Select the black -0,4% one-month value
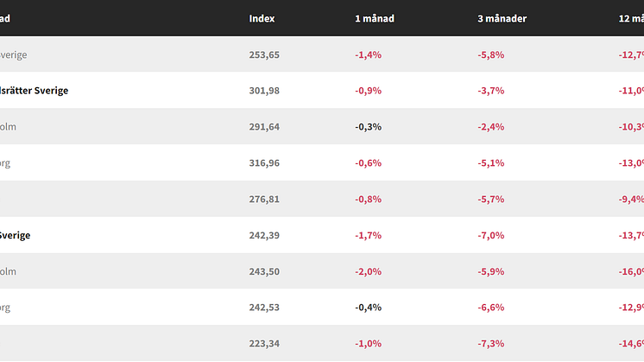 click(x=368, y=307)
